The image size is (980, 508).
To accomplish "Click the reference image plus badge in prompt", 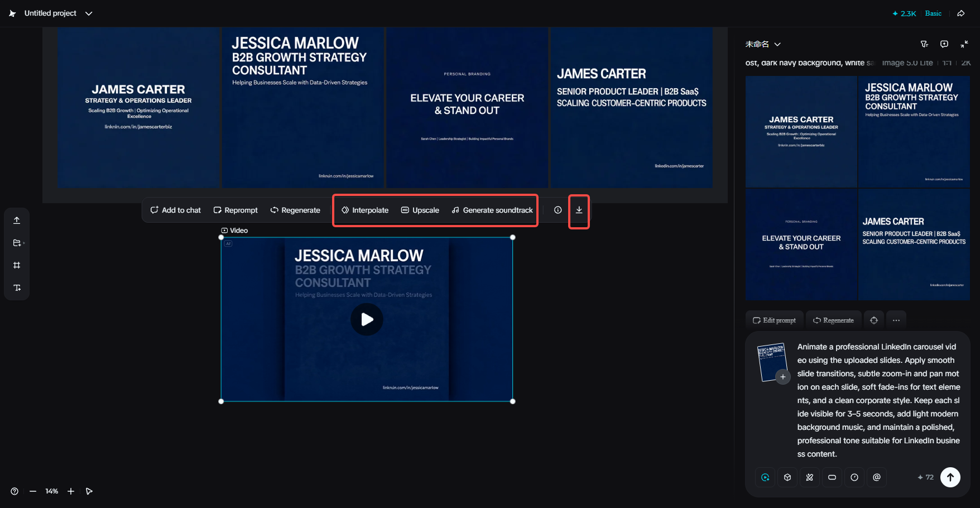I will tap(783, 377).
